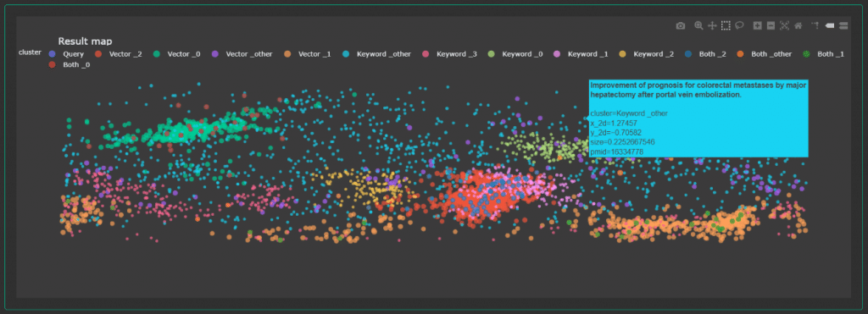This screenshot has width=868, height=314.
Task: Click tooltip value 'x_2d=1.27457'
Action: (614, 123)
